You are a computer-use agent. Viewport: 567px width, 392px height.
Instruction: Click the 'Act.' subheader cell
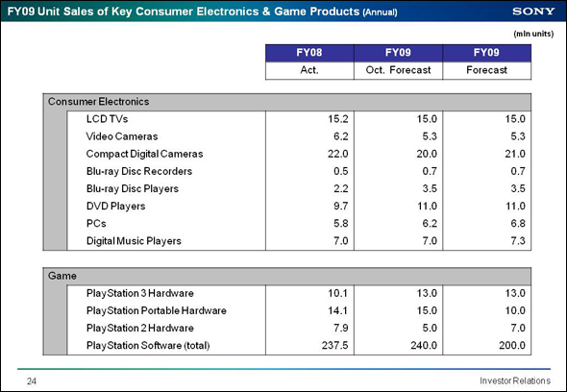click(309, 70)
